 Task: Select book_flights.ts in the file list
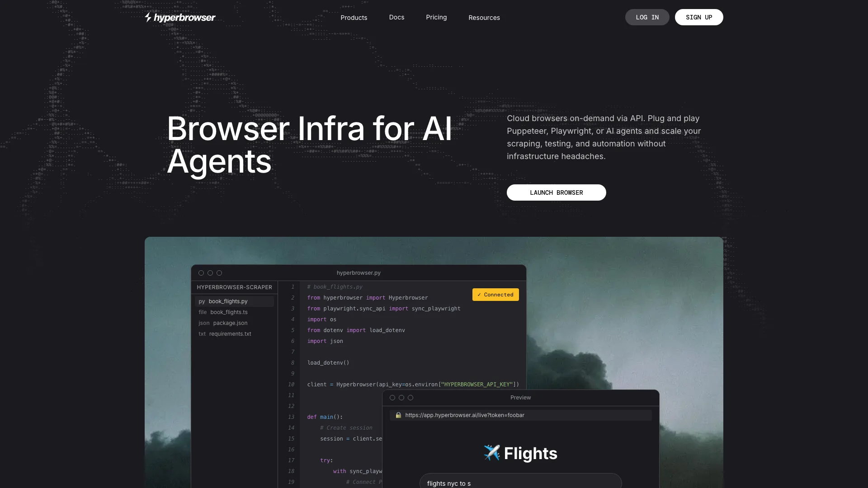click(234, 312)
